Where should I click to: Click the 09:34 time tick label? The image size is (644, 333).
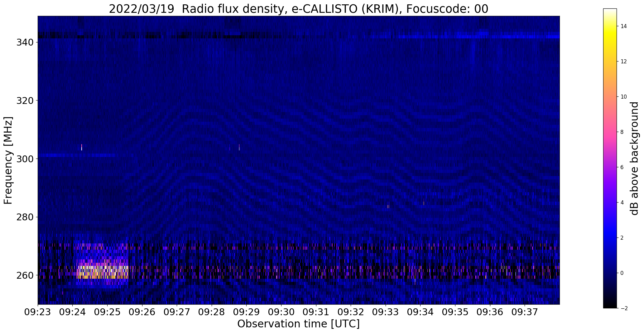click(421, 312)
